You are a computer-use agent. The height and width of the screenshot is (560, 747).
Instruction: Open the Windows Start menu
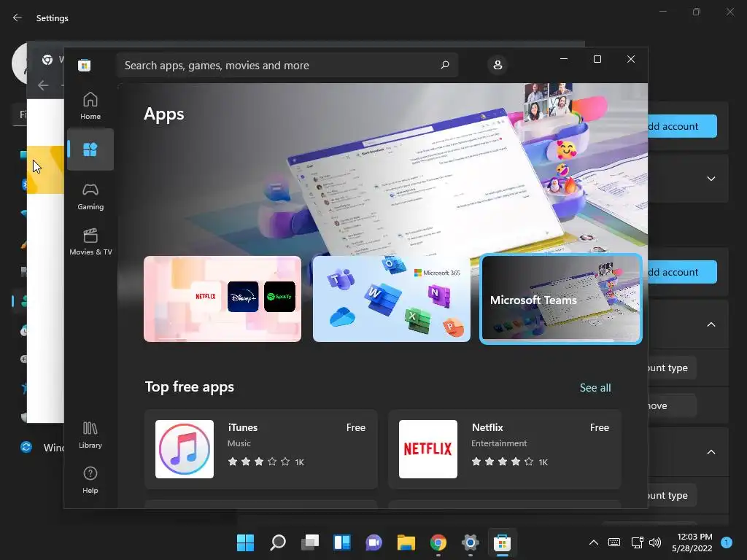245,542
